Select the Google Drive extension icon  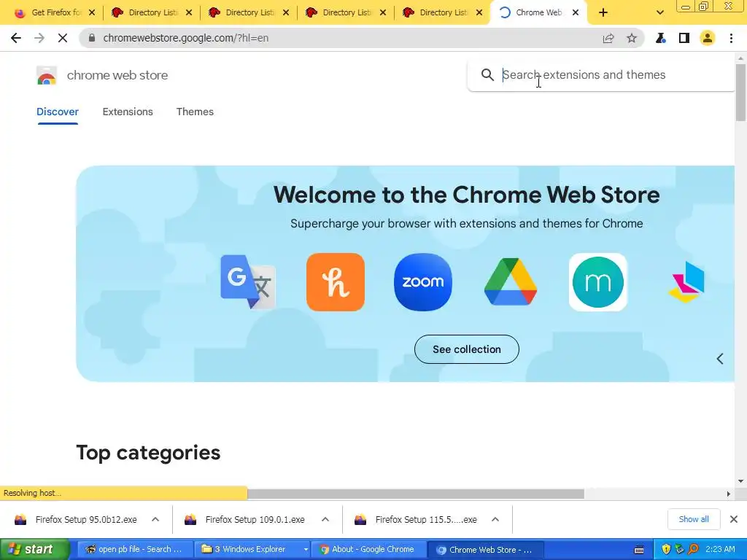[x=511, y=282]
